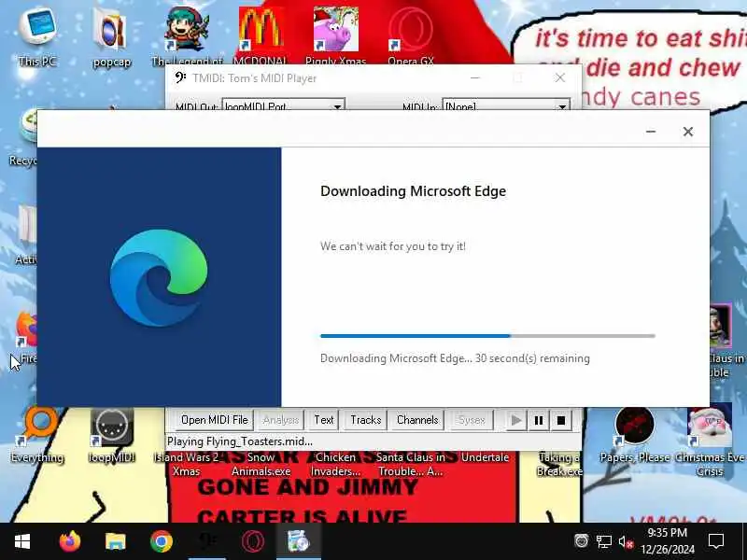Click the Edge download progress bar
The height and width of the screenshot is (560, 747).
click(x=487, y=336)
